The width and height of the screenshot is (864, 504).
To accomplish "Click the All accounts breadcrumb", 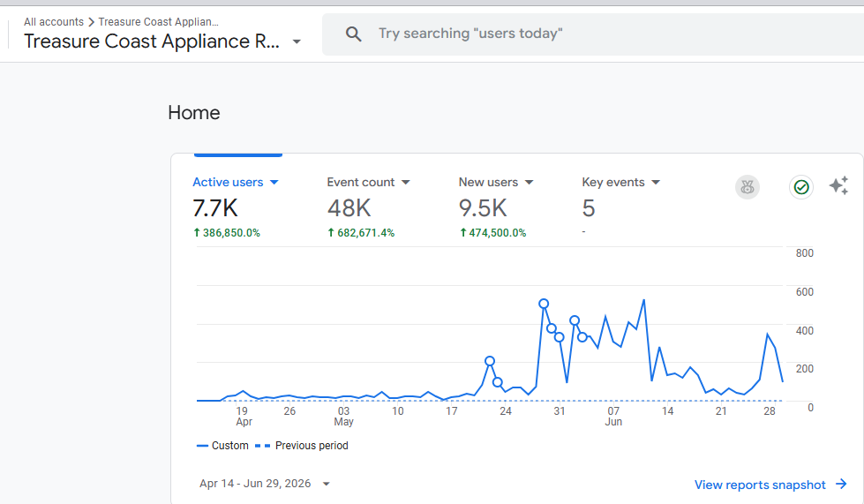I will coord(54,22).
